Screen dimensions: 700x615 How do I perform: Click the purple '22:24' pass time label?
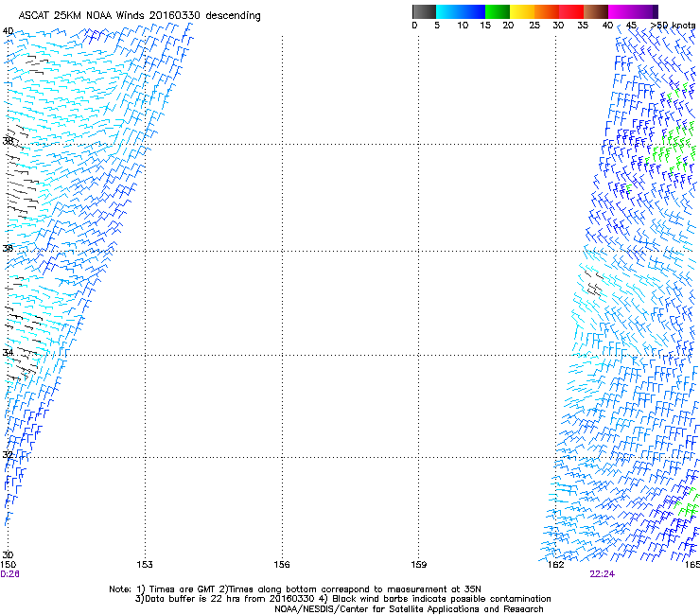603,574
